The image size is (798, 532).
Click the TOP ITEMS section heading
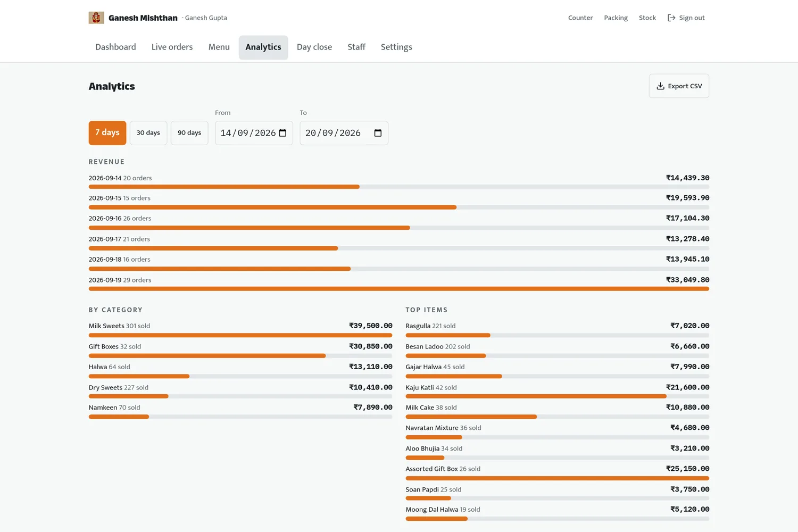pyautogui.click(x=427, y=310)
